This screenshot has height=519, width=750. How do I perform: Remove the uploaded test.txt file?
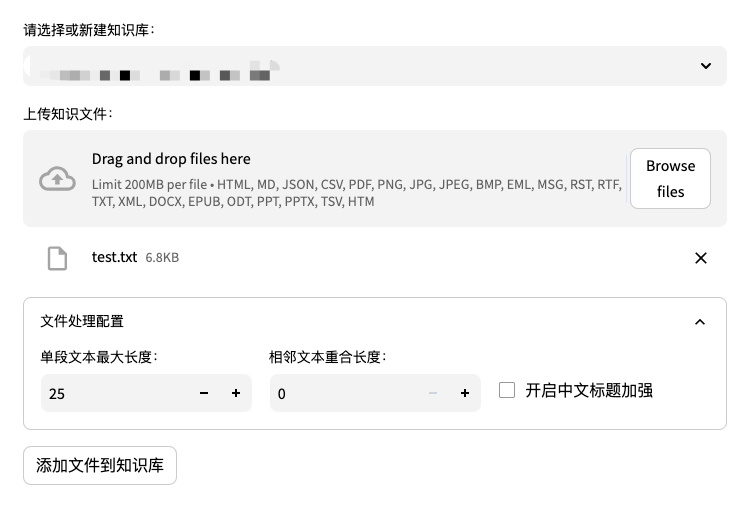[701, 258]
